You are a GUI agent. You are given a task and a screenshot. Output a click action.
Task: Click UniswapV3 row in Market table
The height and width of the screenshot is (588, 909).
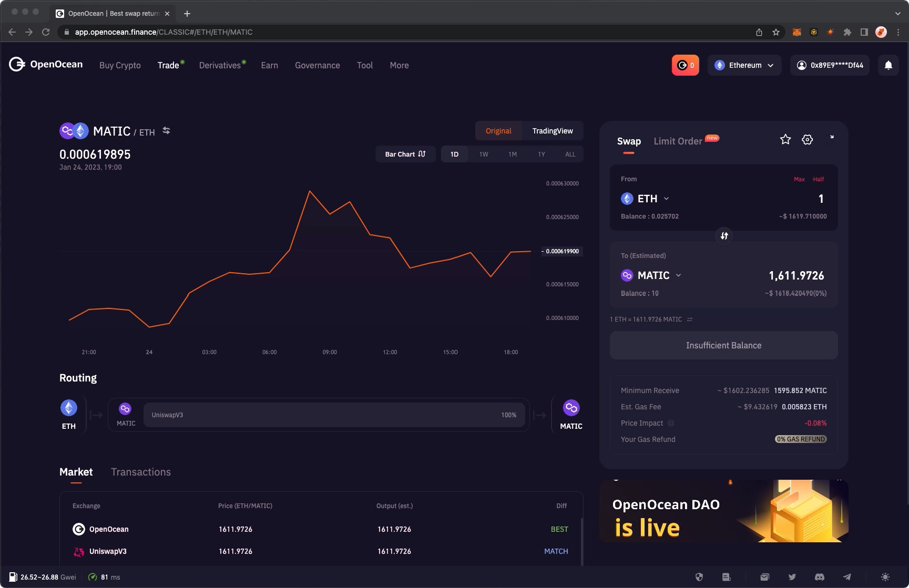tap(320, 551)
